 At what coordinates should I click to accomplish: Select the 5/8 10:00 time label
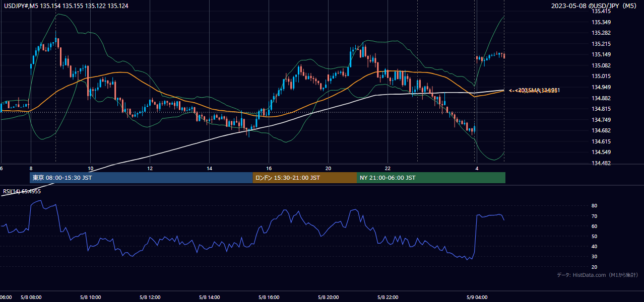pos(90,297)
